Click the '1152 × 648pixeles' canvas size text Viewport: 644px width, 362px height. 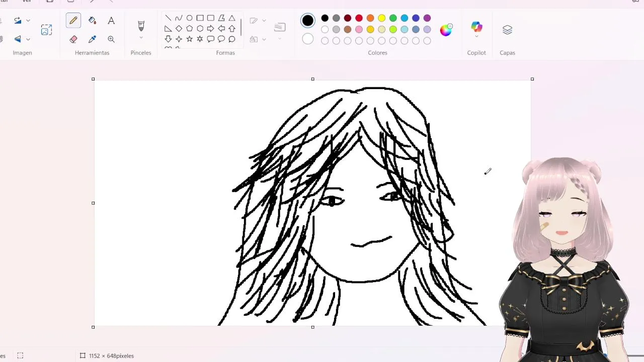[x=111, y=356]
